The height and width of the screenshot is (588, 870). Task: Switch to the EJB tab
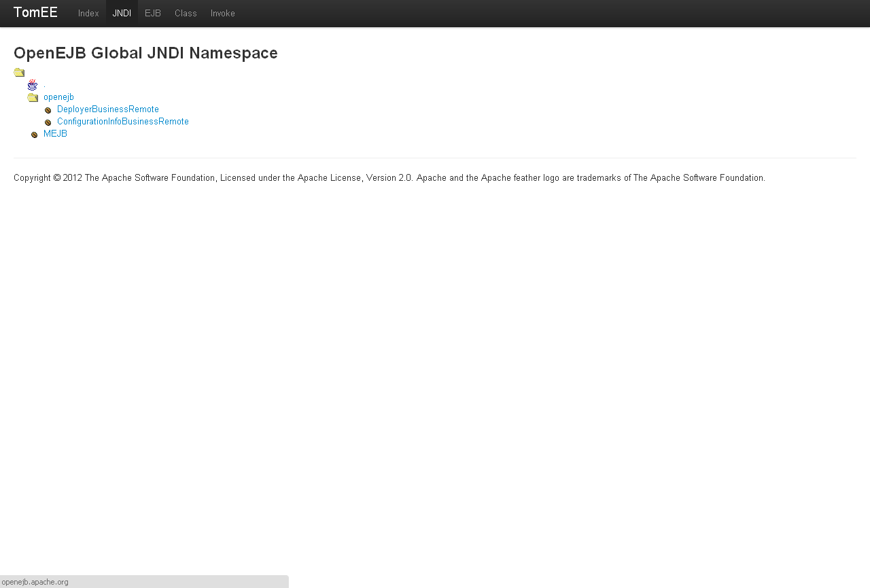click(153, 14)
